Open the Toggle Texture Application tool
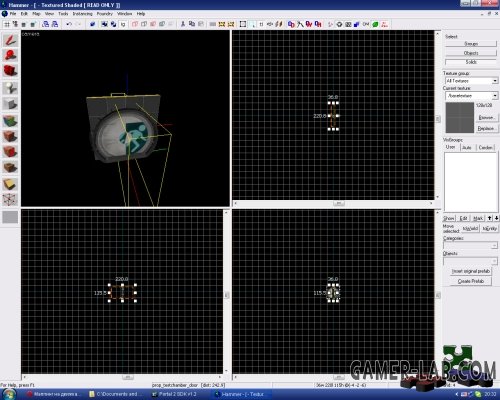Image resolution: width=500 pixels, height=400 pixels. (10, 121)
